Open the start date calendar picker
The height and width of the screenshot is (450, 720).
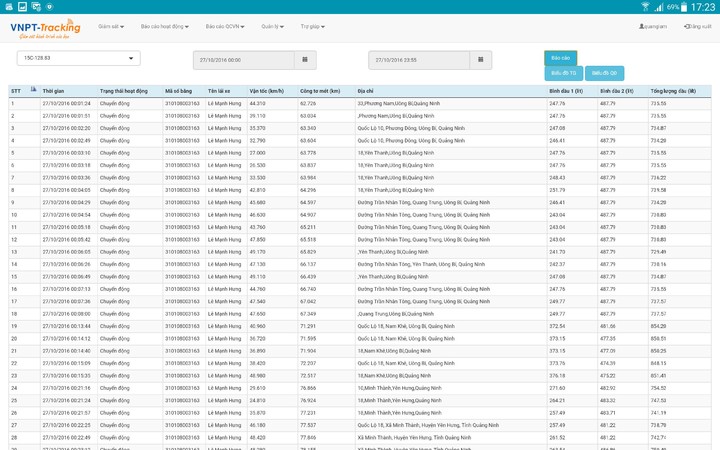pyautogui.click(x=305, y=60)
